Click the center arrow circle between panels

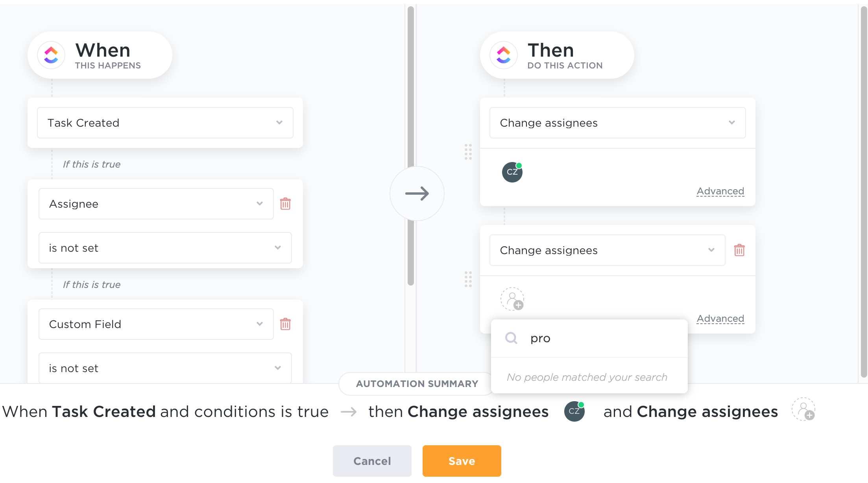click(x=417, y=194)
